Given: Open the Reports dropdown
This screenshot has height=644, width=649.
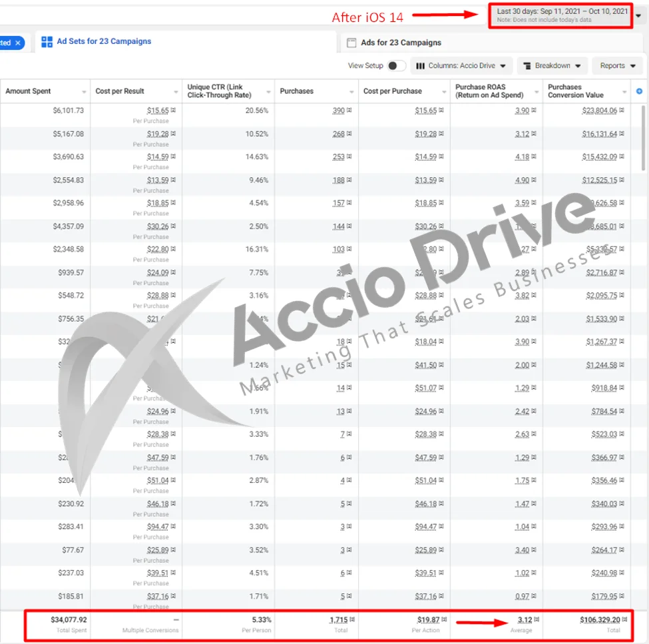Looking at the screenshot, I should click(x=617, y=66).
